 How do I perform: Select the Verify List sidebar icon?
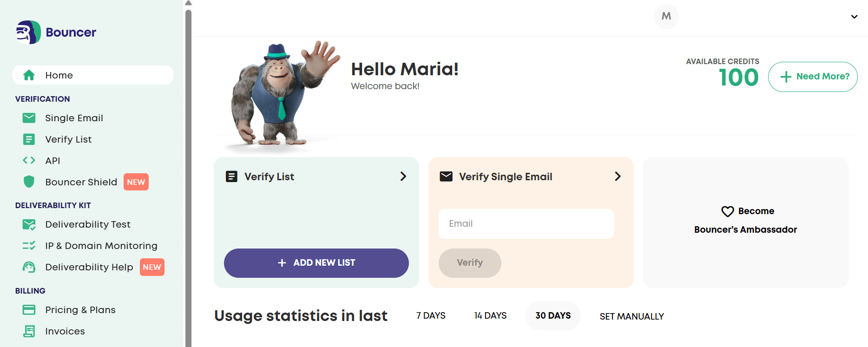point(29,139)
